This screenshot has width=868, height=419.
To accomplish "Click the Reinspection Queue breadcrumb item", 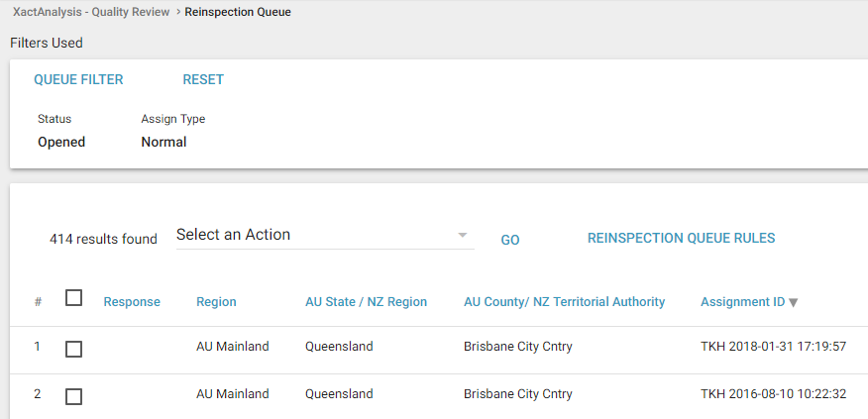I will click(x=238, y=13).
